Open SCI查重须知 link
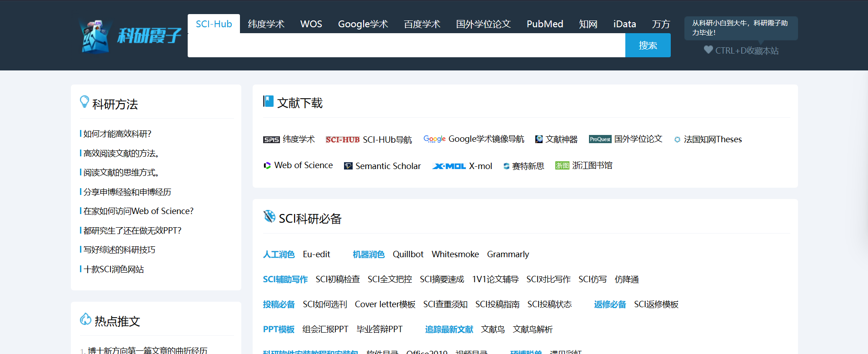868x354 pixels. click(x=445, y=304)
